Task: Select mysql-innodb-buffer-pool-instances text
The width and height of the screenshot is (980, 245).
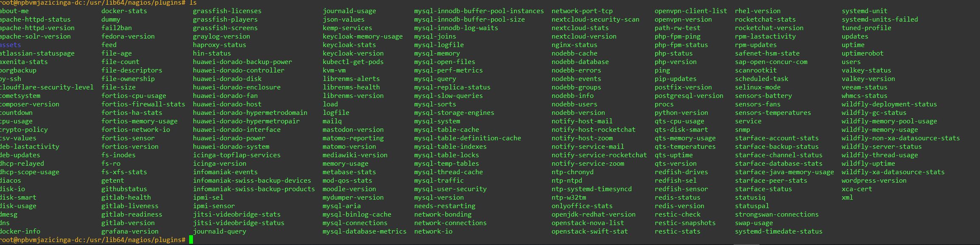Action: coord(479,11)
